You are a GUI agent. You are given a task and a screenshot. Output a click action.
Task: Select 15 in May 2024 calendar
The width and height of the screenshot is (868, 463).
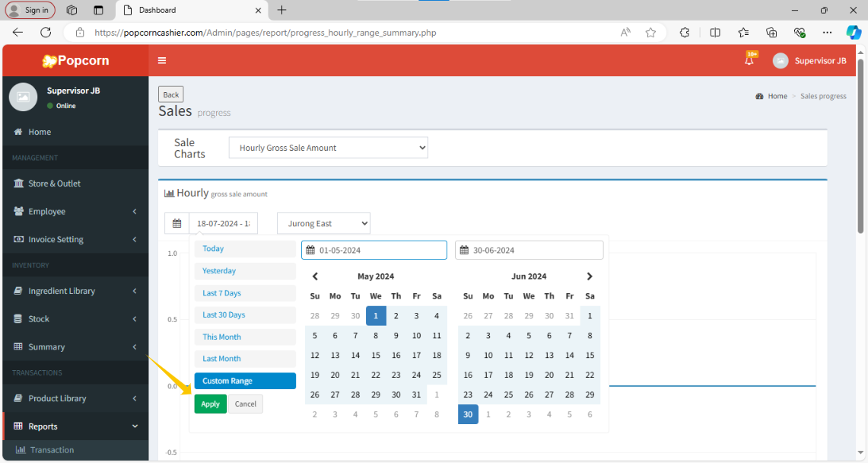click(x=376, y=355)
